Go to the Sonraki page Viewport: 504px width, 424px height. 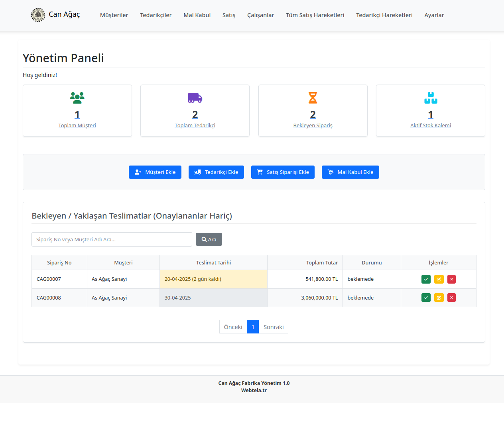click(x=274, y=327)
